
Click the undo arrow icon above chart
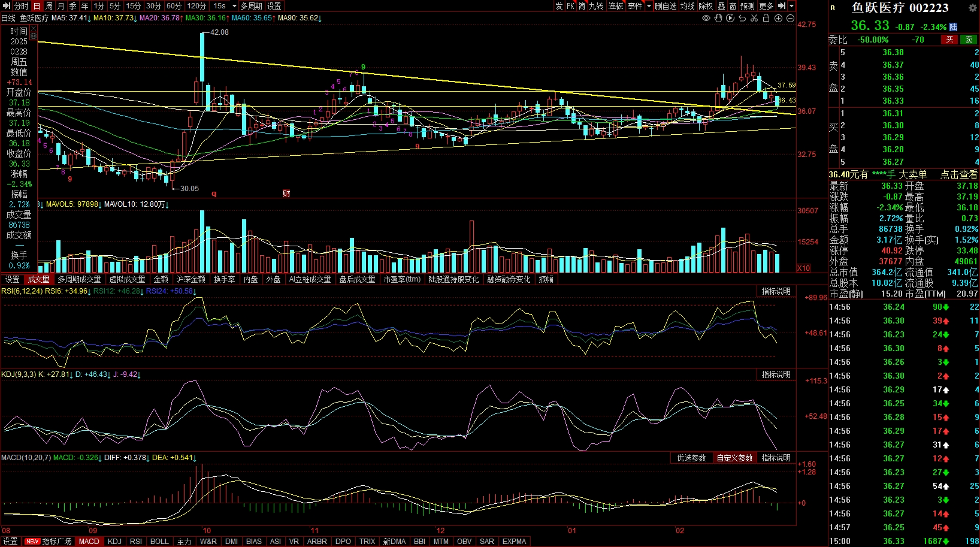[x=742, y=18]
